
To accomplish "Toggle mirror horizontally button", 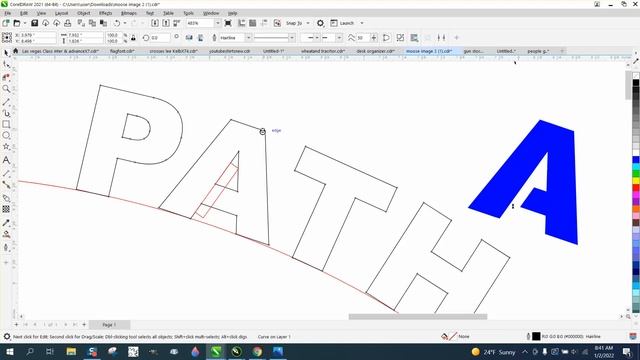I will point(189,38).
